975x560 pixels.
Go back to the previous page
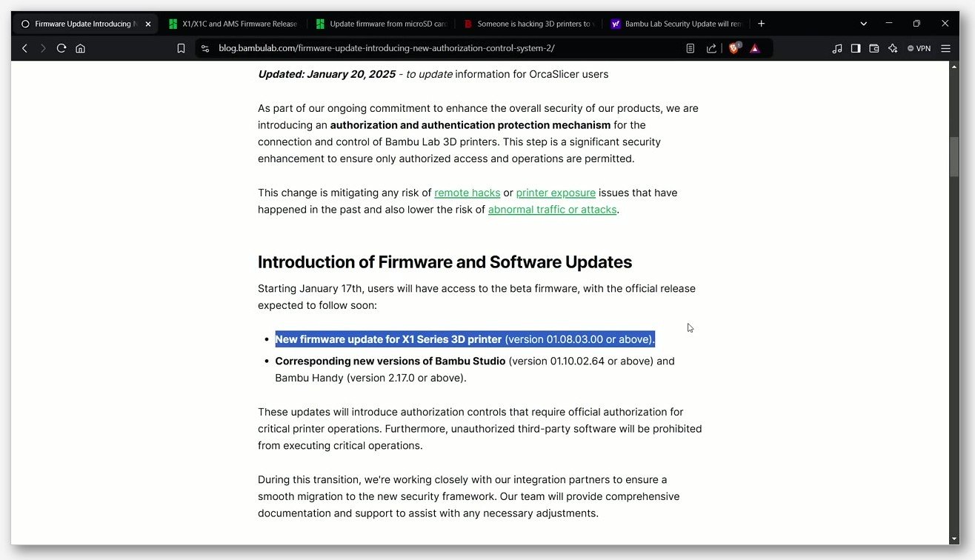pyautogui.click(x=24, y=48)
